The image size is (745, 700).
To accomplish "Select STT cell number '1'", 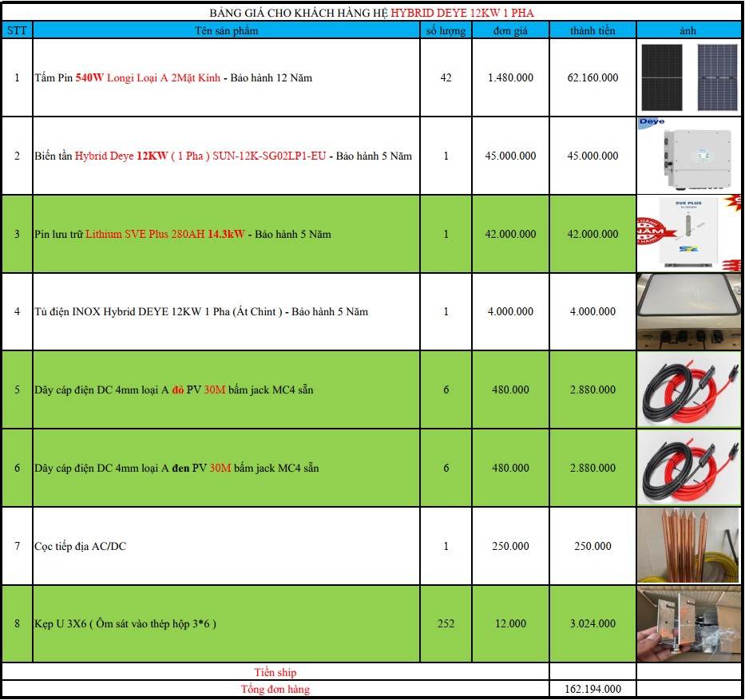I will 17,77.
